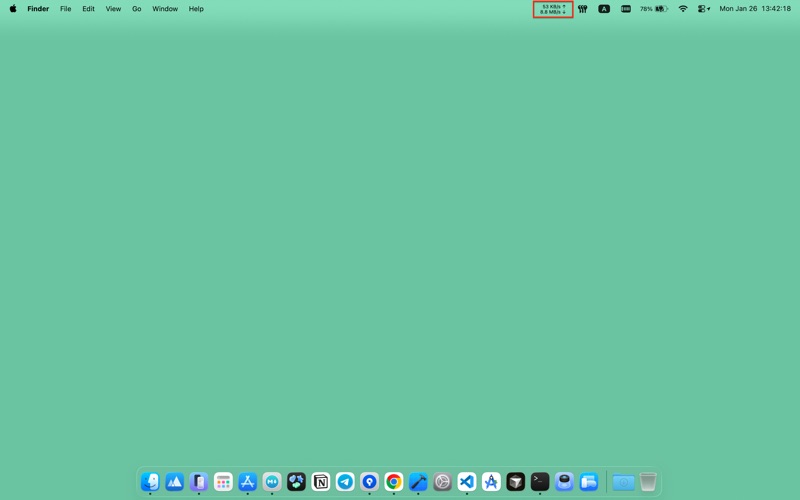Open the blue robot-head app in the Dock
The width and height of the screenshot is (800, 500).
[x=564, y=482]
